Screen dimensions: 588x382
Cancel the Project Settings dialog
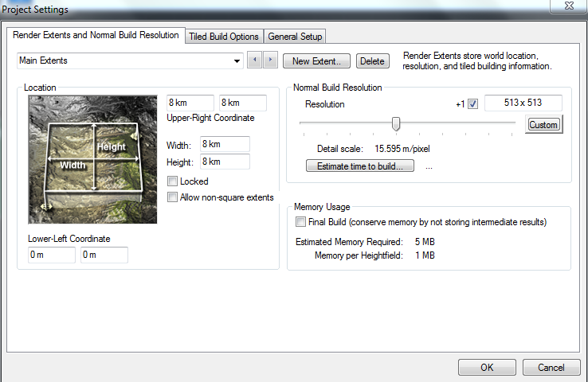pyautogui.click(x=551, y=368)
